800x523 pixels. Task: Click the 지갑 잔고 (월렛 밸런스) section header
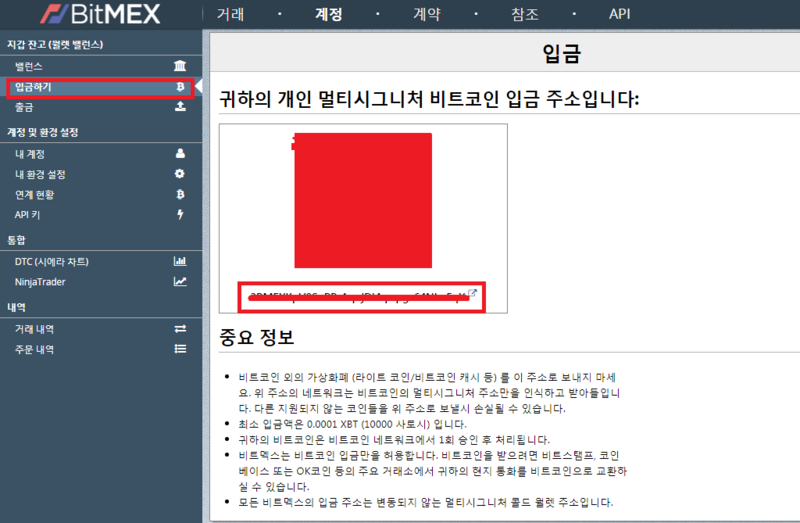(55, 44)
